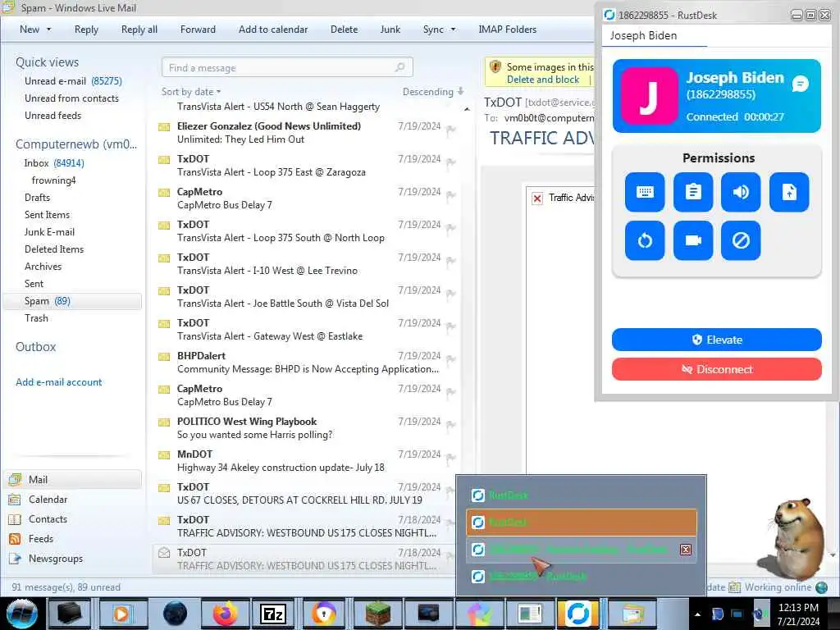Open Minecraft grass block taskbar icon
Viewport: 840px width, 630px height.
coord(377,614)
